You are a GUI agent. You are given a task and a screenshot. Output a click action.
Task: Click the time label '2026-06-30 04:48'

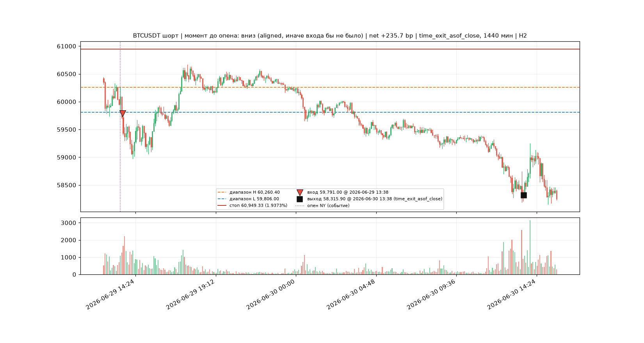(x=352, y=294)
